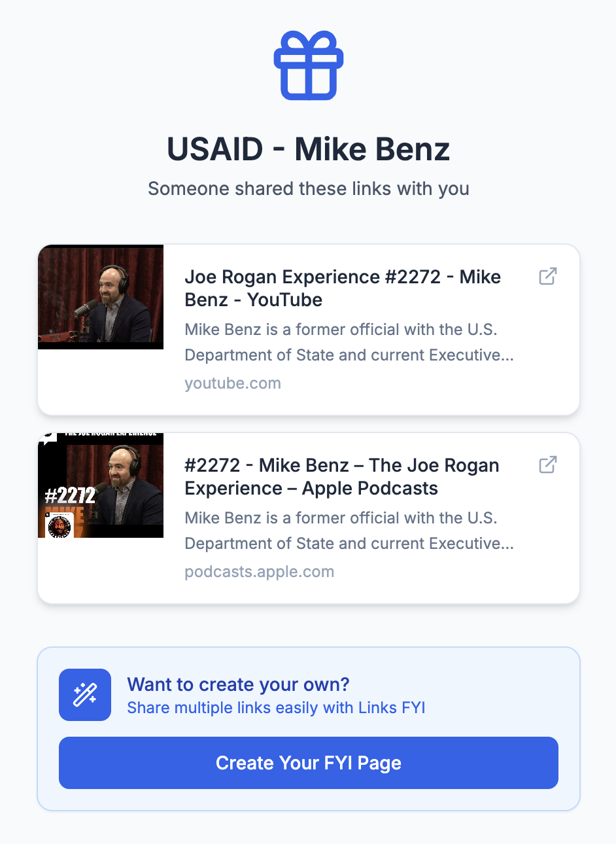
Task: Click the podcasts.apple.com domain label
Action: (x=259, y=572)
